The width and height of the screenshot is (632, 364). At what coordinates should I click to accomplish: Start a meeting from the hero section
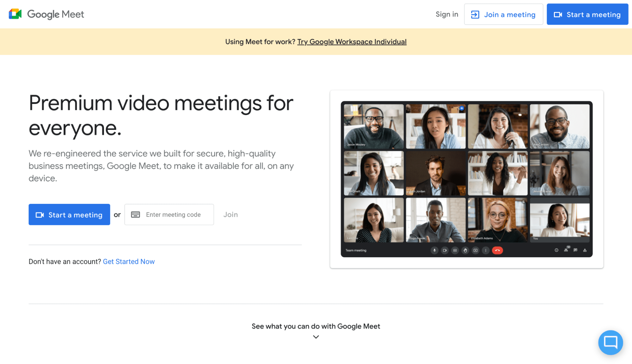pyautogui.click(x=69, y=215)
